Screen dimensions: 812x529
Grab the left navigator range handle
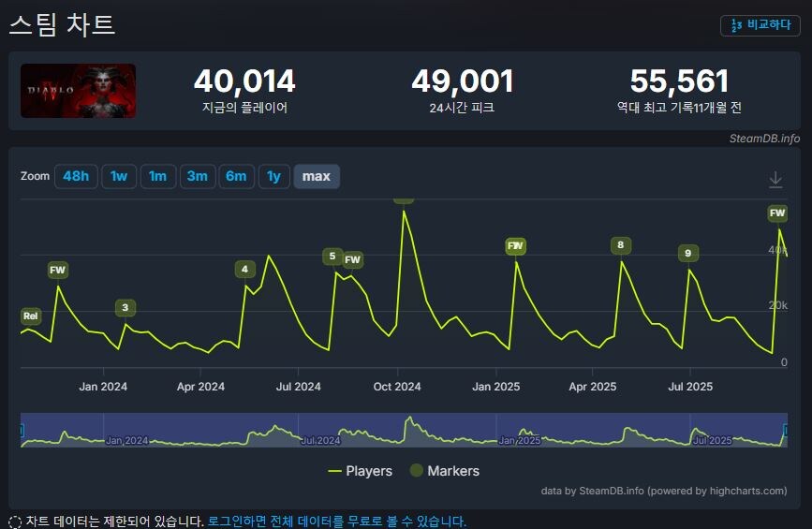click(x=22, y=430)
